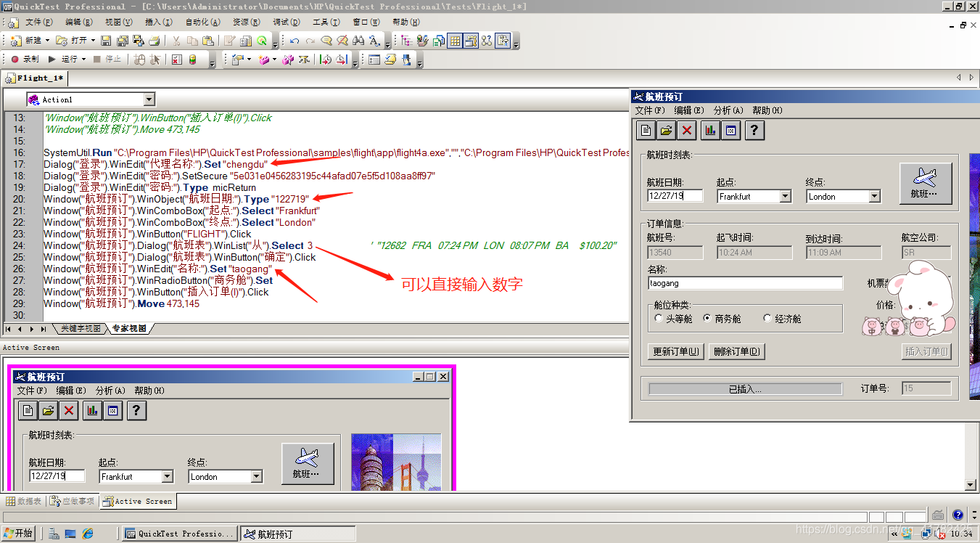Click the 航班日期 input field in 航班预订 window
The width and height of the screenshot is (980, 543).
(675, 196)
